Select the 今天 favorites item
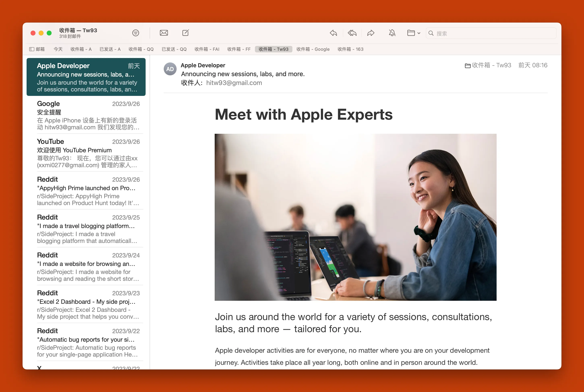Screen dimensions: 584x392 pos(58,49)
